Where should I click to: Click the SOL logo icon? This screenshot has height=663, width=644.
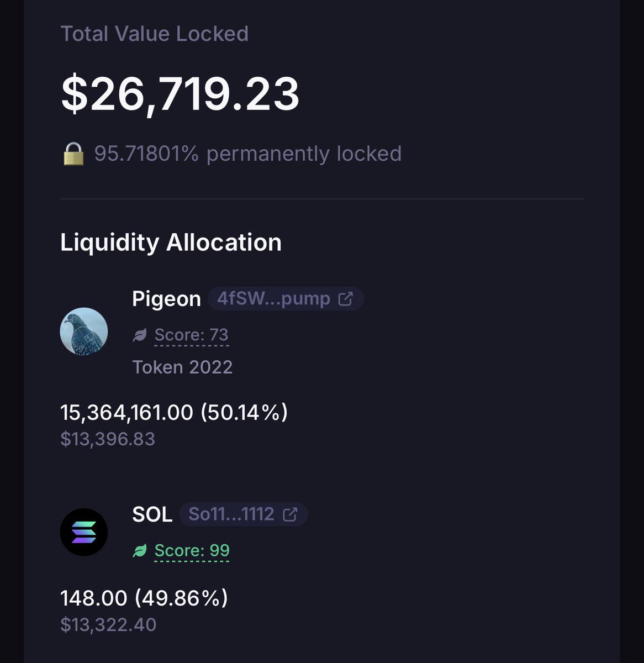pyautogui.click(x=84, y=532)
